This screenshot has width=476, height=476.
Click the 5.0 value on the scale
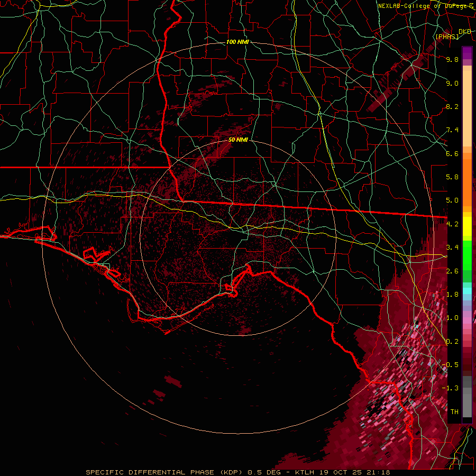tap(452, 200)
